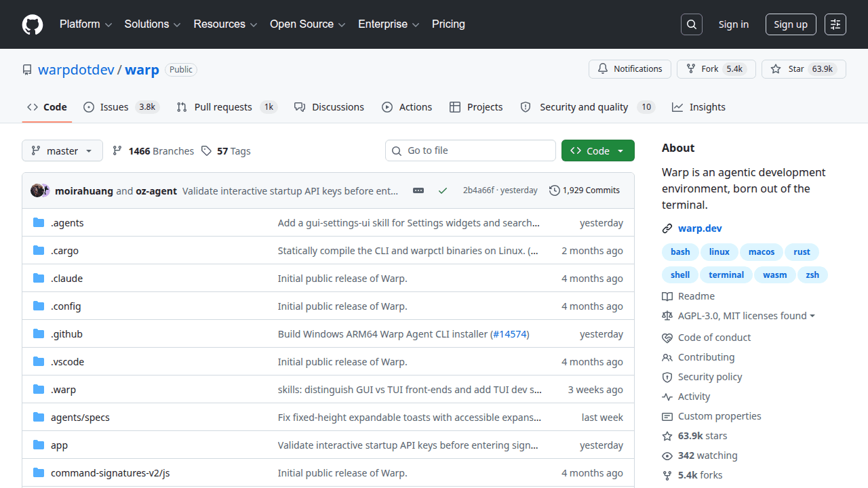
Task: Expand the Solutions menu
Action: [x=153, y=24]
